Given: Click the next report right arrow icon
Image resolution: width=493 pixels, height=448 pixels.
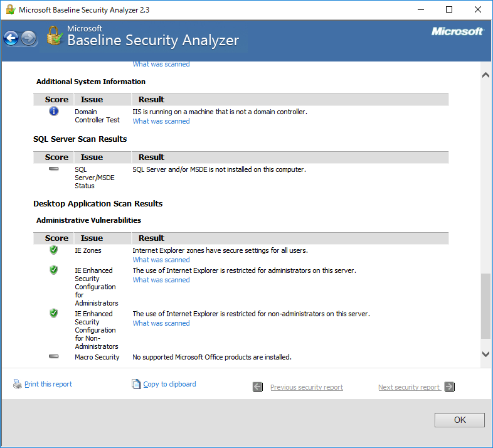Looking at the screenshot, I should click(x=450, y=387).
